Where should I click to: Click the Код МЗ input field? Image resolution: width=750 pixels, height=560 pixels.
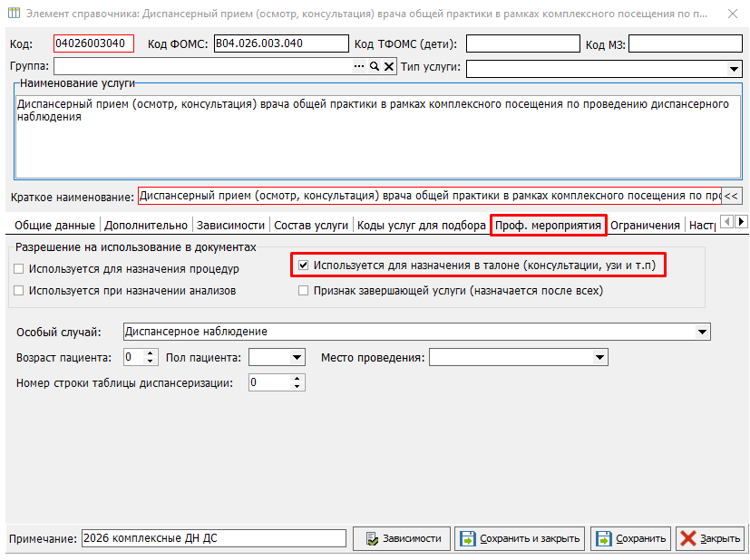[x=686, y=43]
